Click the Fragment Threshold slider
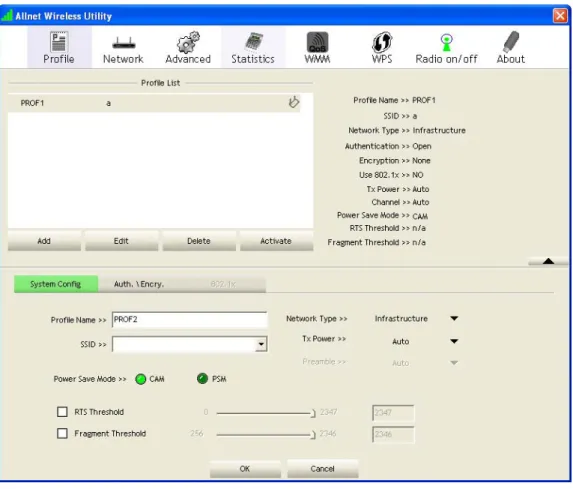Image resolution: width=573 pixels, height=489 pixels. tap(266, 435)
